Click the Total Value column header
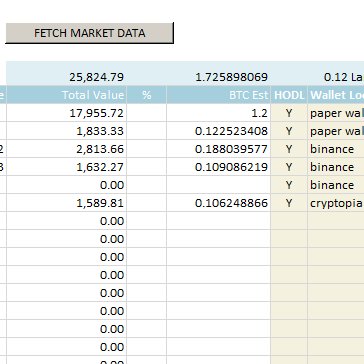 pyautogui.click(x=67, y=95)
